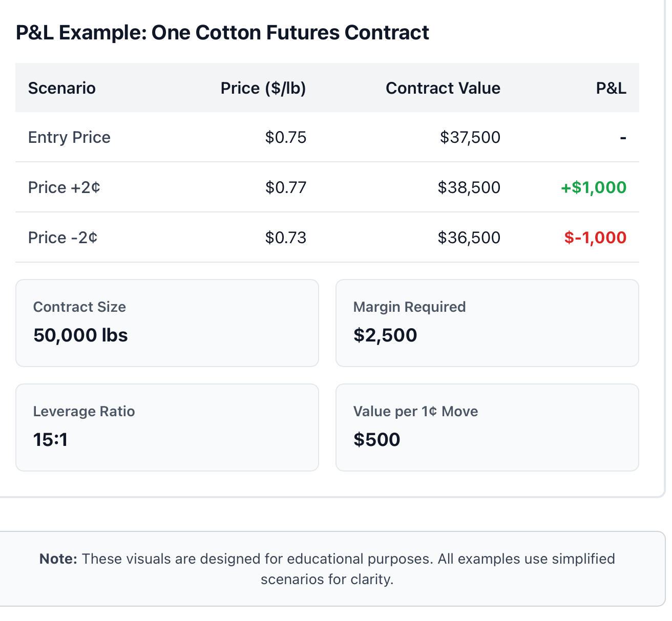
Task: Click the Contract Value column header
Action: 443,88
